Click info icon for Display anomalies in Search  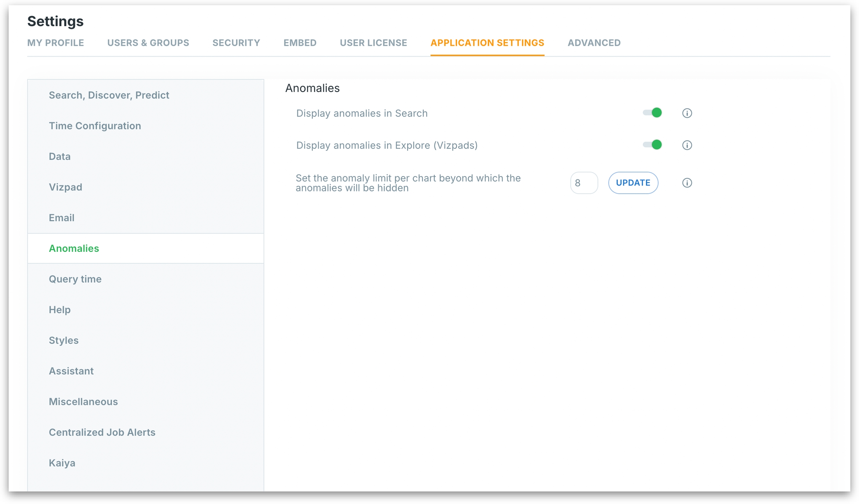(687, 113)
